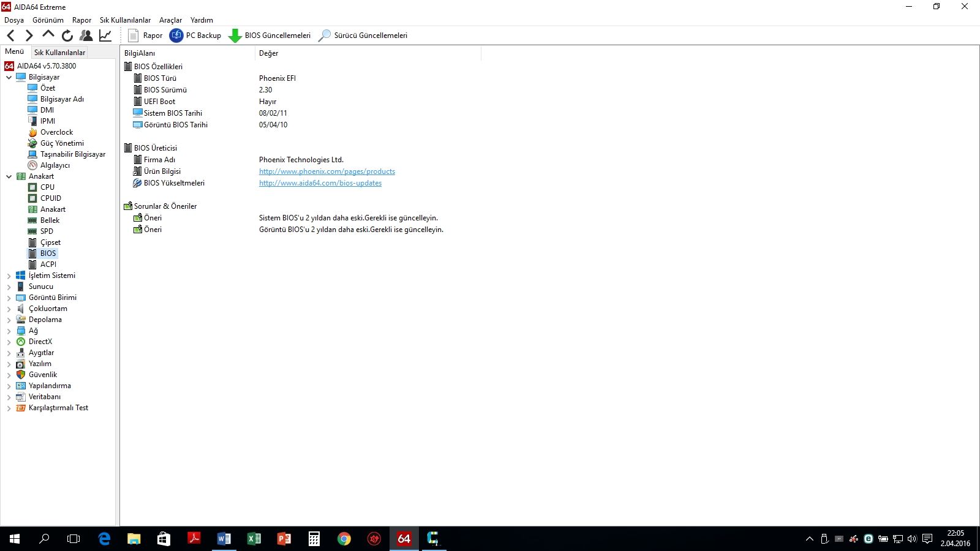Go back with the left arrow toolbar icon
This screenshot has height=551, width=980.
pyautogui.click(x=11, y=36)
